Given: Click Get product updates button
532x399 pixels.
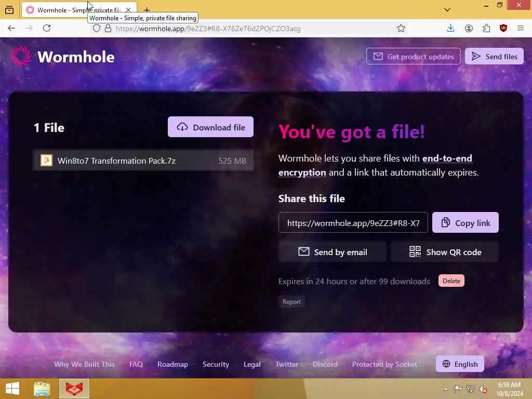Looking at the screenshot, I should click(x=413, y=56).
